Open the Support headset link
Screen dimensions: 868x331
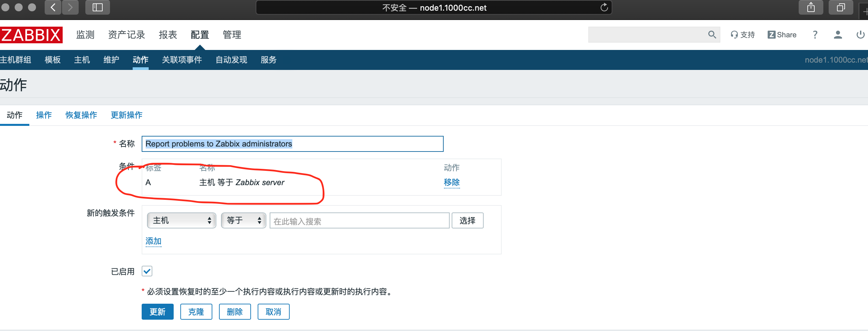point(742,35)
